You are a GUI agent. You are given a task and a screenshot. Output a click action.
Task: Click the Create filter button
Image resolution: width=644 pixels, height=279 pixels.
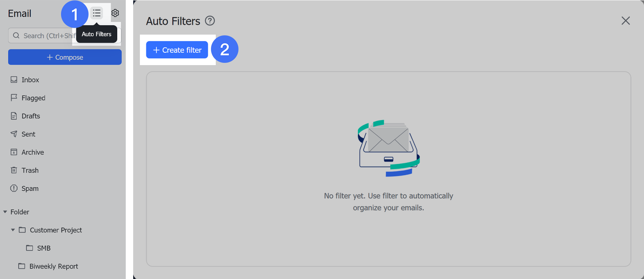pyautogui.click(x=177, y=50)
